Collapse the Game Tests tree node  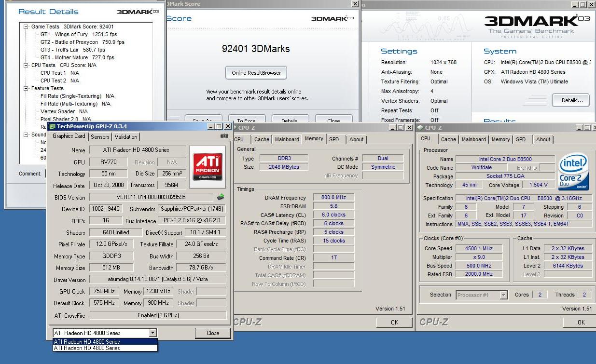(x=26, y=27)
